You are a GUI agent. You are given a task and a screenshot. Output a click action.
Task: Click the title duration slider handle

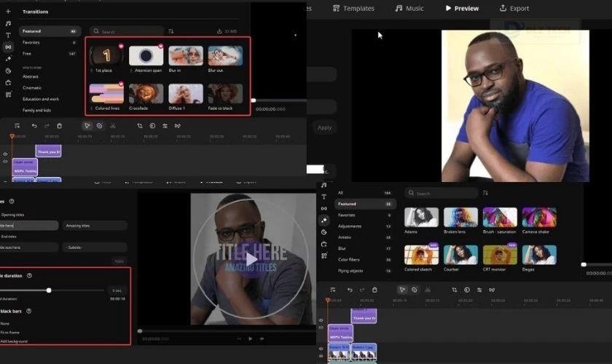click(x=49, y=290)
